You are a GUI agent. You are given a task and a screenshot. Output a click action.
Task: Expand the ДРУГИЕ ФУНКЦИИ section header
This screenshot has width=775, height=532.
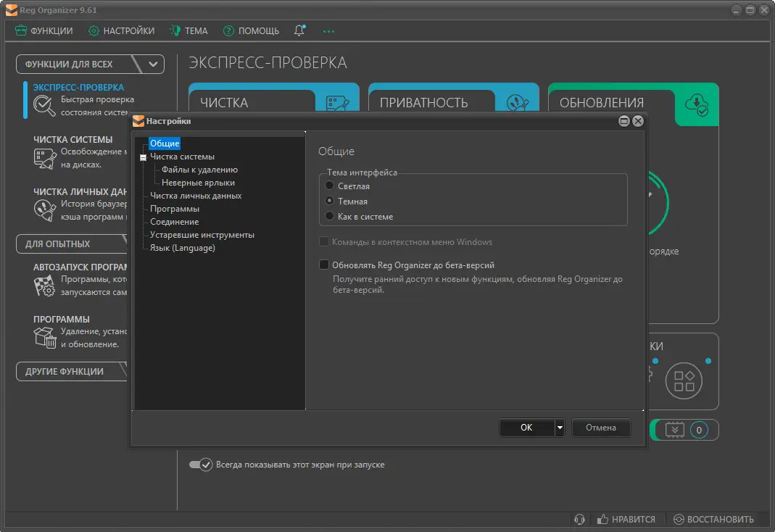click(72, 372)
